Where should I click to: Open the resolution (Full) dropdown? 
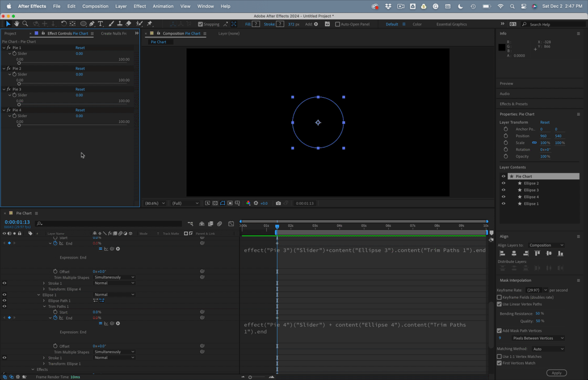tap(185, 203)
